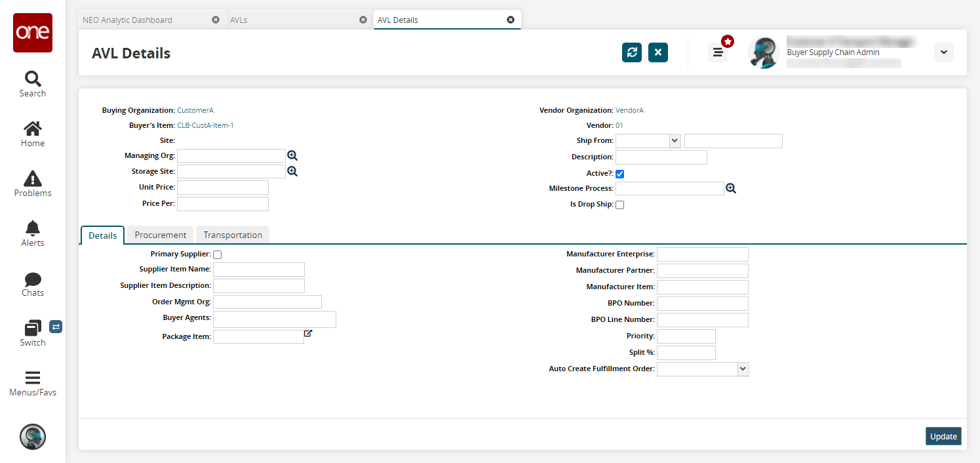Image resolution: width=980 pixels, height=463 pixels.
Task: Click the Managing Org lookup magnifier
Action: [292, 155]
